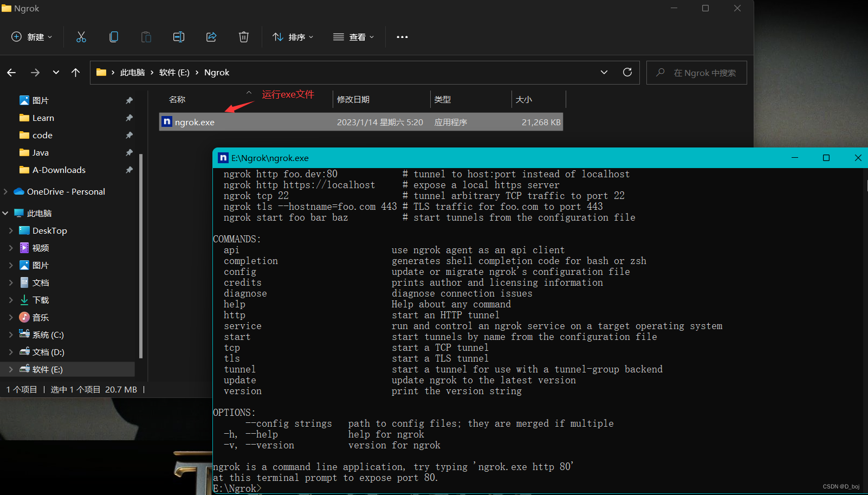This screenshot has width=868, height=495.
Task: Refresh the Ngrok folder view
Action: click(x=627, y=72)
